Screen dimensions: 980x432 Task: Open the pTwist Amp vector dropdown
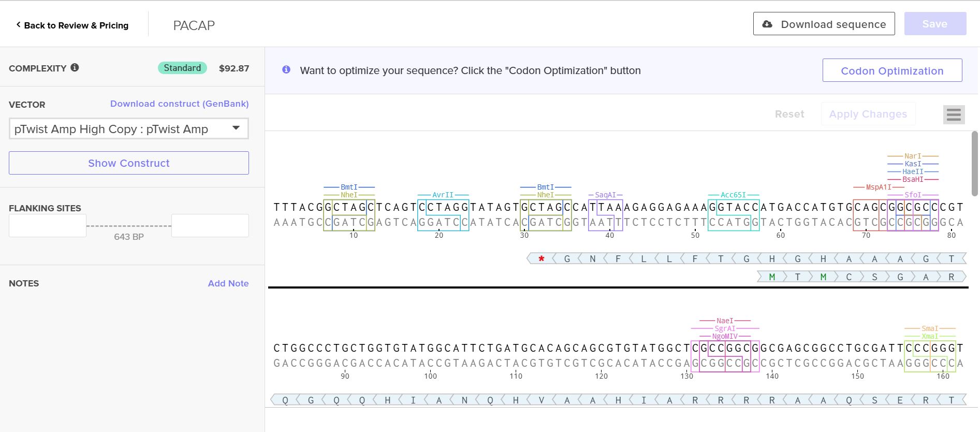(128, 129)
